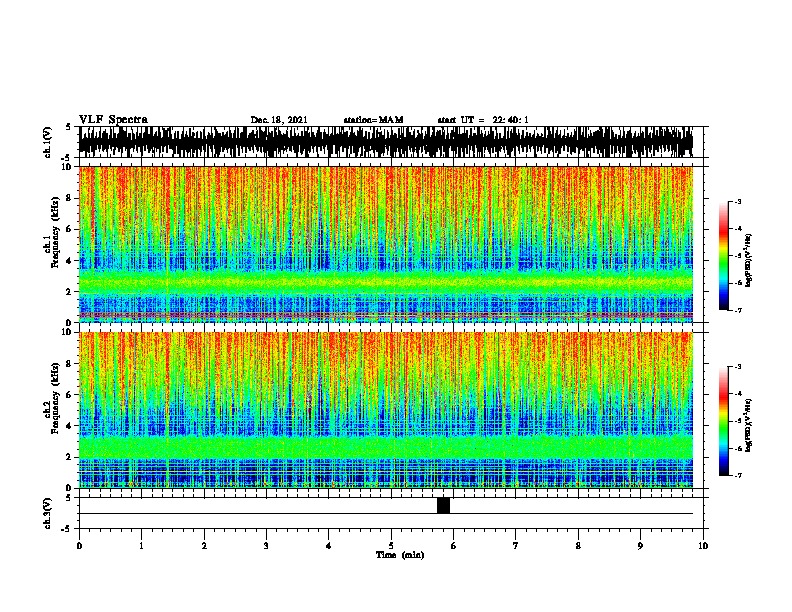The height and width of the screenshot is (612, 792).
Task: Click time axis tick label "8"
Action: point(578,546)
